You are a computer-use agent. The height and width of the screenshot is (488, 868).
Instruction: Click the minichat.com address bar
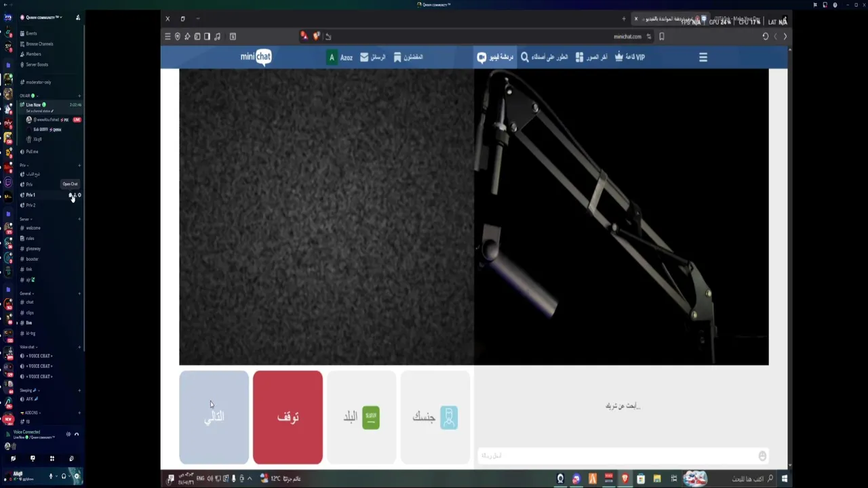pos(627,37)
